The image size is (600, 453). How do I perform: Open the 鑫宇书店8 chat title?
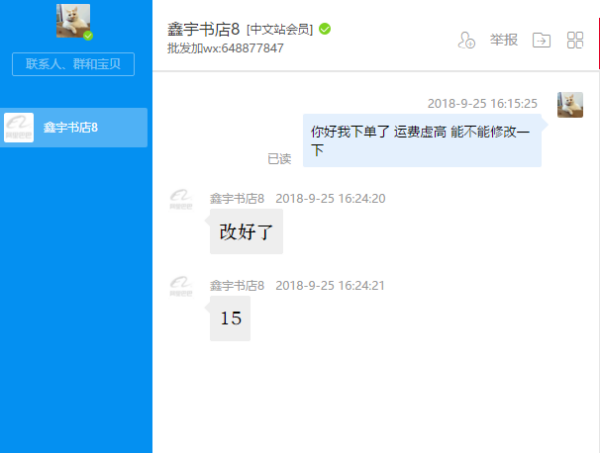203,29
